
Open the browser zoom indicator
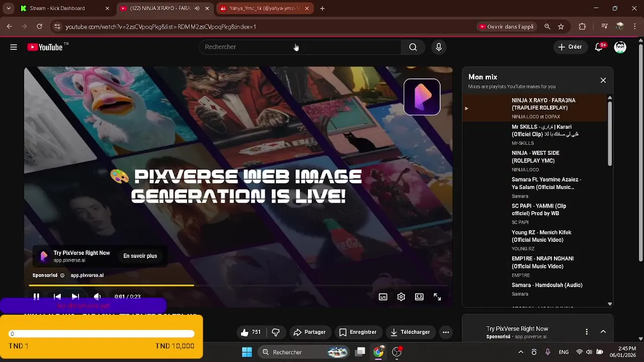click(547, 27)
